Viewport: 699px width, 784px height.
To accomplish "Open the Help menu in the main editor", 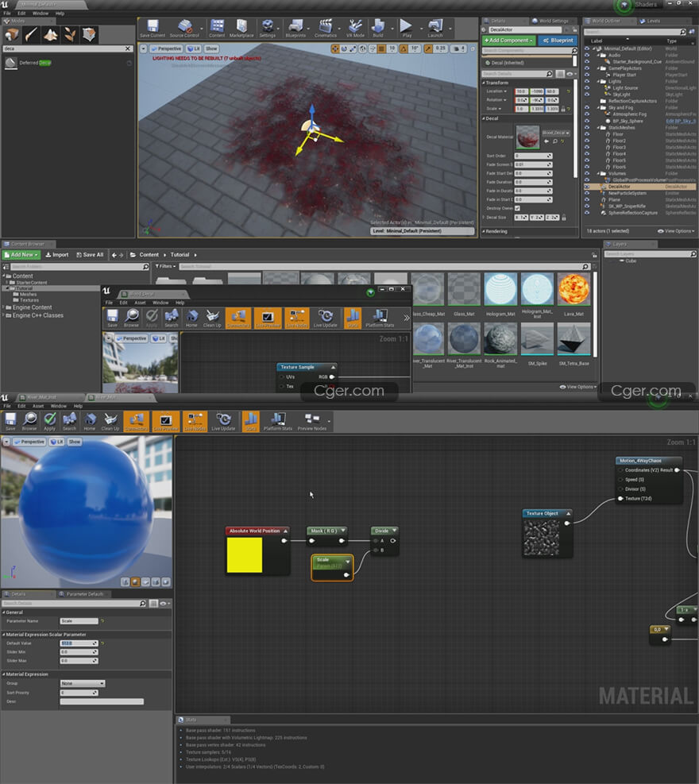I will tap(60, 14).
